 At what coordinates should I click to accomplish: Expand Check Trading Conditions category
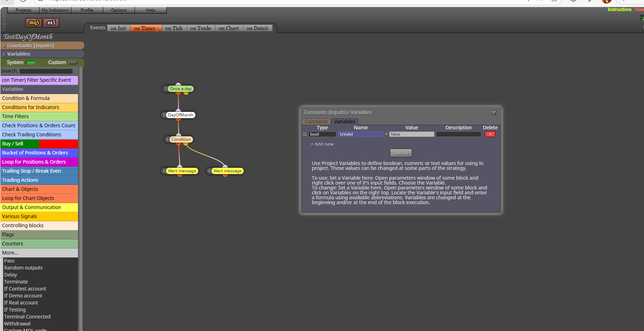39,135
